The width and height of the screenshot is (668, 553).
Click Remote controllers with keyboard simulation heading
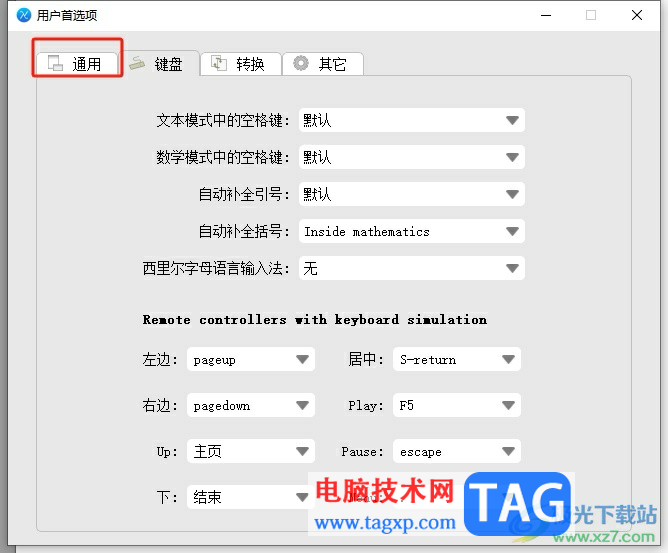coord(315,320)
